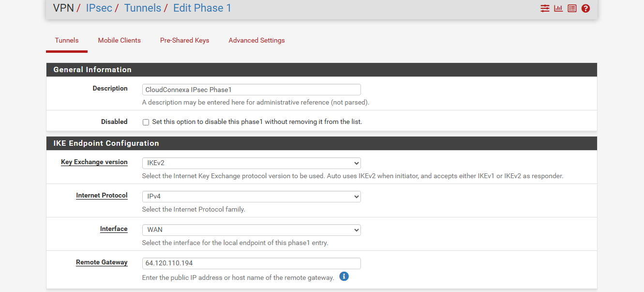Switch to the Mobile Clients tab
Screen dimensions: 644x292
(x=120, y=40)
